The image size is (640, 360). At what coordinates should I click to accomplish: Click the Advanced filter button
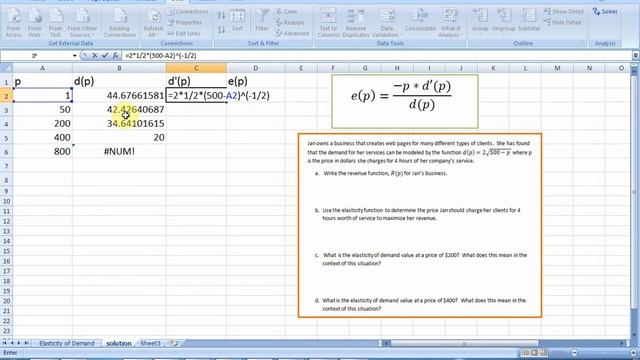point(292,33)
